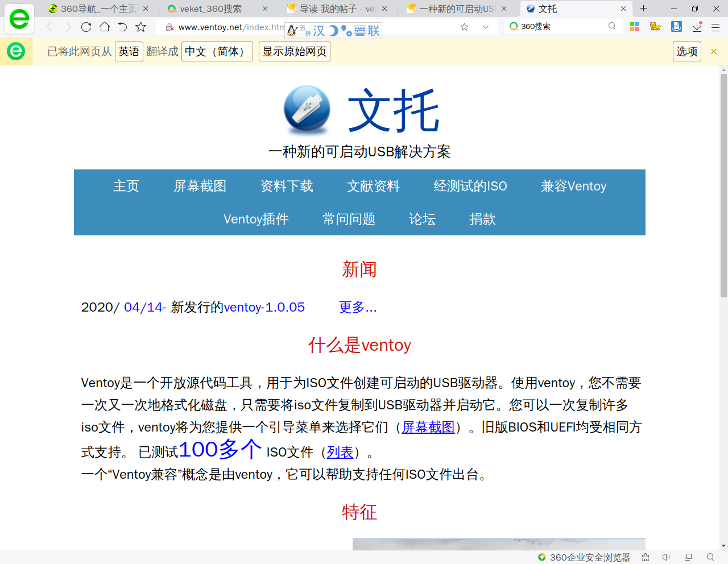Click the 360 search magnifier icon
This screenshot has height=564, width=728.
[612, 26]
